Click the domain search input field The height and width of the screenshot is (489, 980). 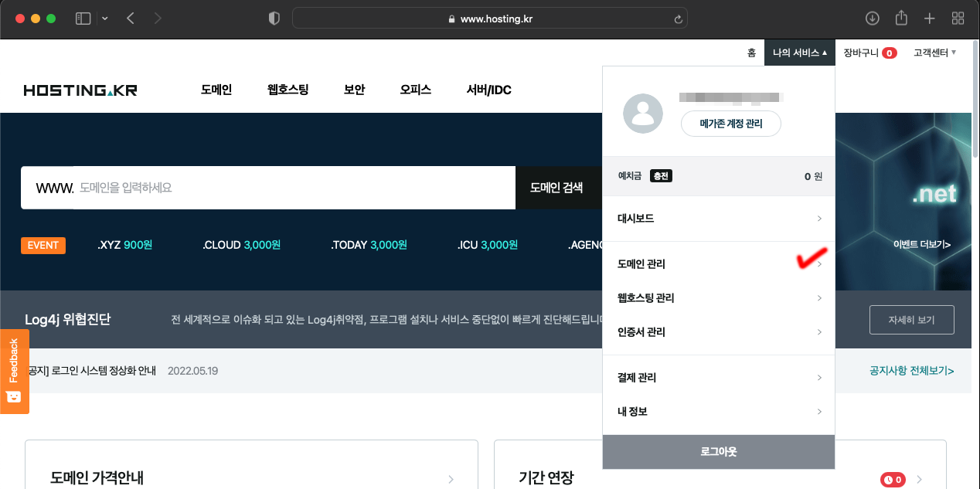[x=294, y=188]
